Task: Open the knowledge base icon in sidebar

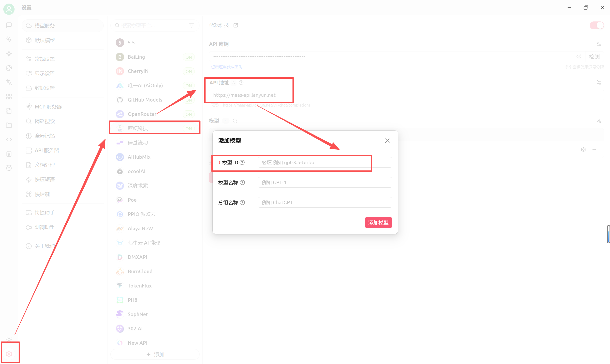Action: tap(9, 111)
